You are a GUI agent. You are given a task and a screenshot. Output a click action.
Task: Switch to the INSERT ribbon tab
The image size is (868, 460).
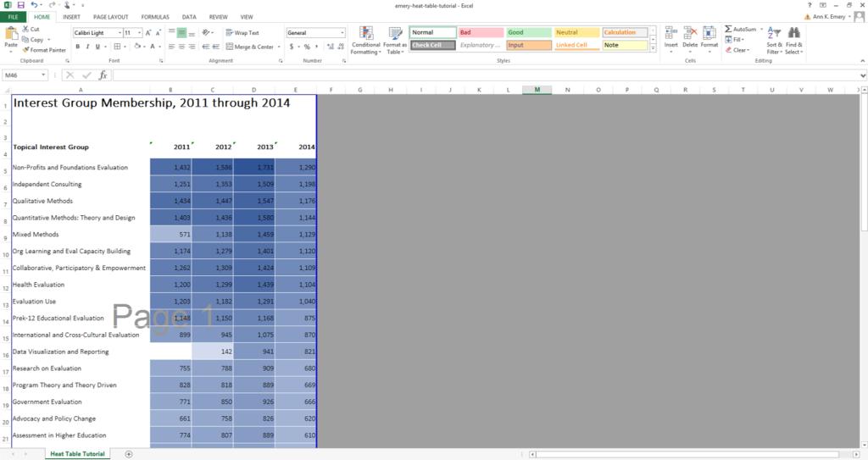click(x=71, y=17)
